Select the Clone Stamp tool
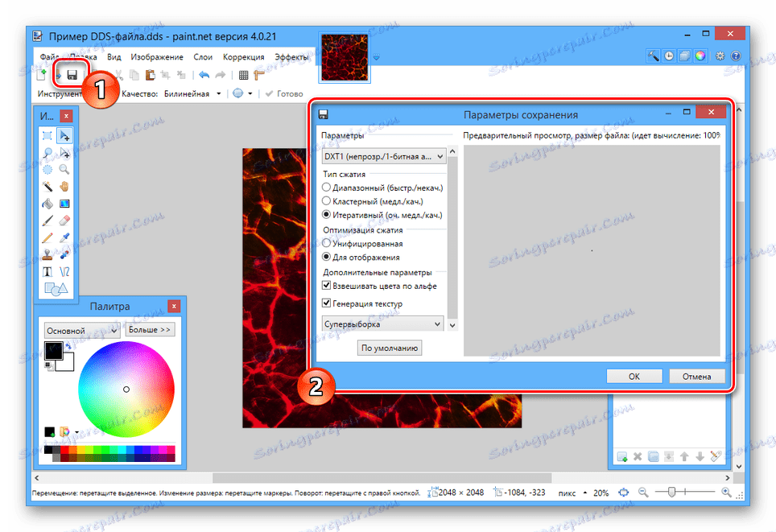776x532 pixels. pos(47,253)
